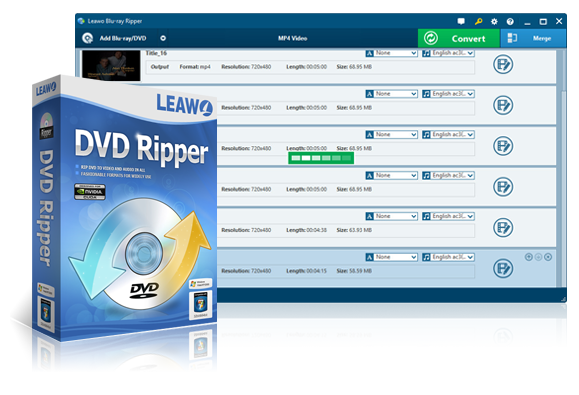
Task: Click the audio note icon in the 58.59 MB row
Action: [x=426, y=257]
